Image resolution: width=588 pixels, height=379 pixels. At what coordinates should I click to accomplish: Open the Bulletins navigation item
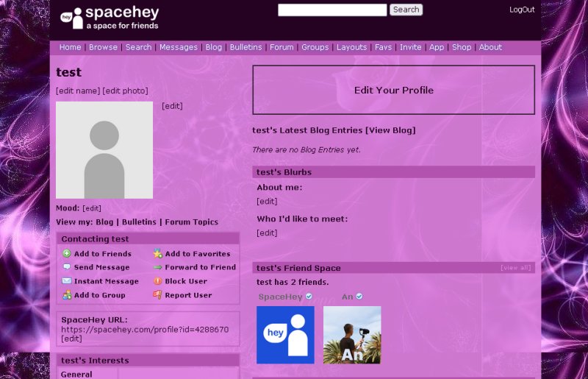[x=245, y=47]
